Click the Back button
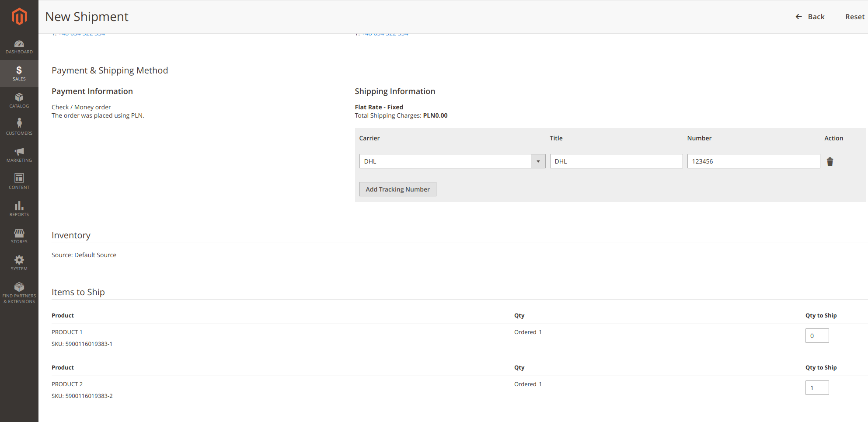868x422 pixels. click(810, 17)
